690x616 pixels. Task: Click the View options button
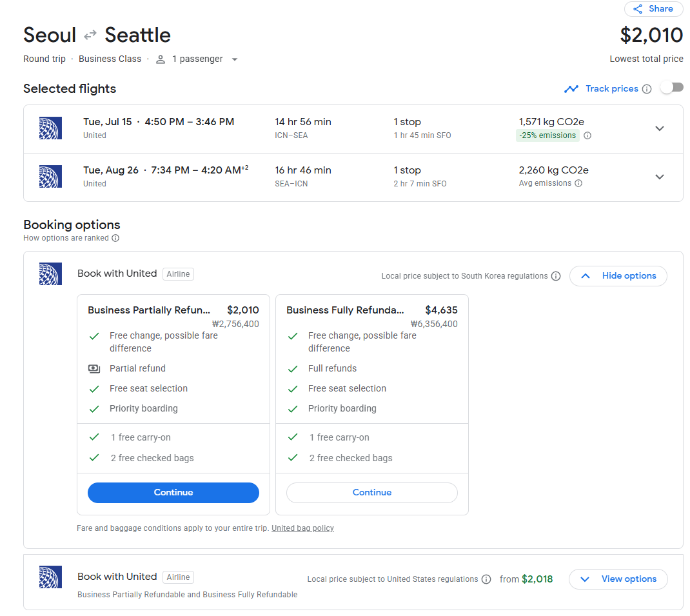click(x=618, y=579)
